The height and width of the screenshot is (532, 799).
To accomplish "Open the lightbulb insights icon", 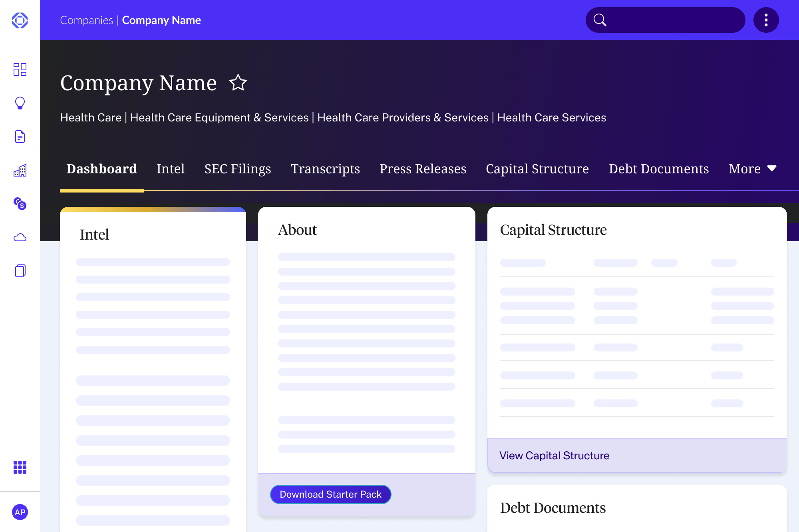I will 20,103.
